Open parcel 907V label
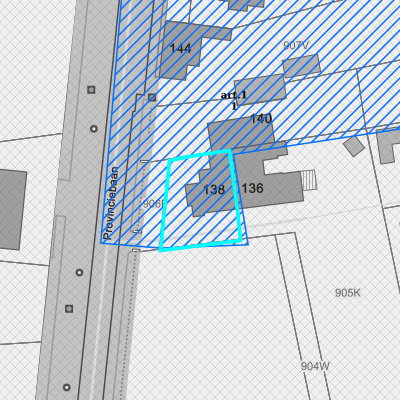The image size is (400, 400). (296, 45)
